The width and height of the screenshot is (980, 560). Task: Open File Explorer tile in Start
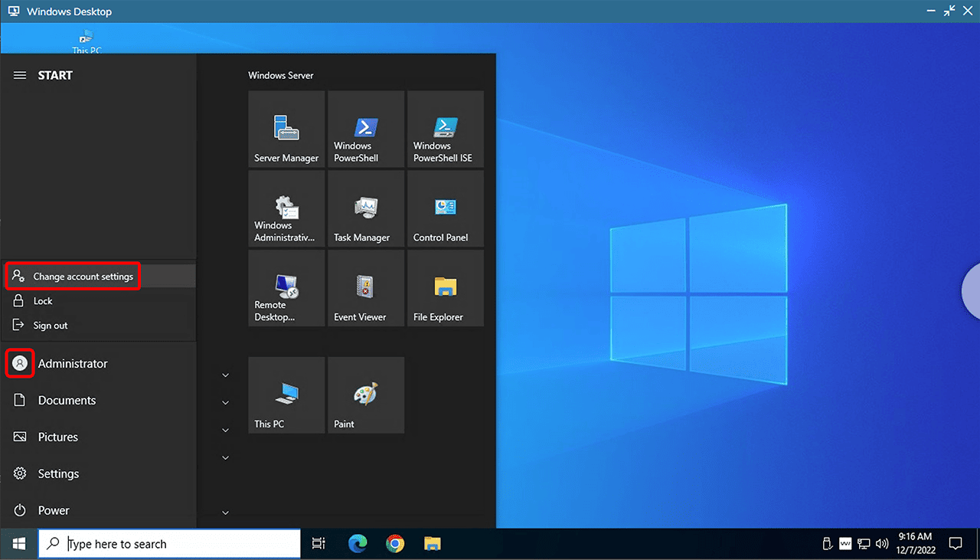(x=445, y=288)
